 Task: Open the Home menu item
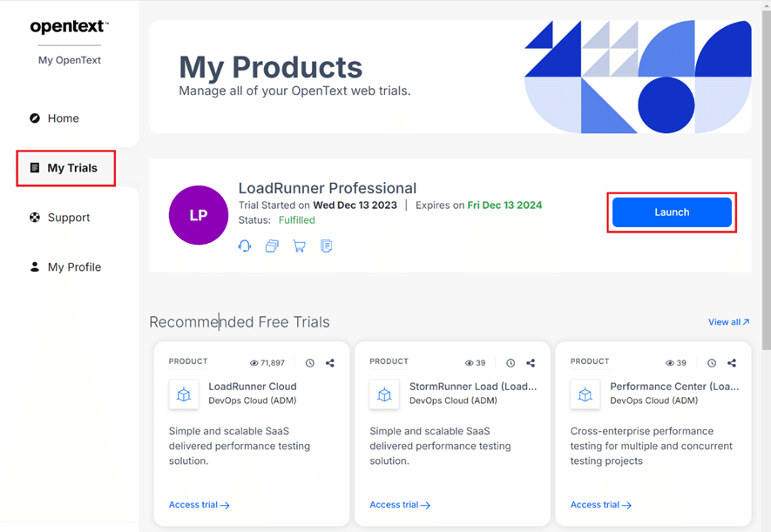click(63, 118)
